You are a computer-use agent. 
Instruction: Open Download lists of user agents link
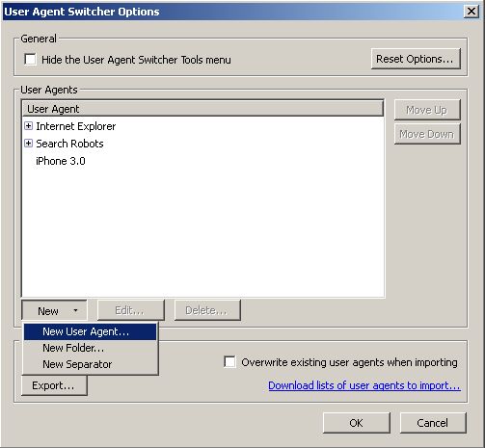tap(364, 385)
